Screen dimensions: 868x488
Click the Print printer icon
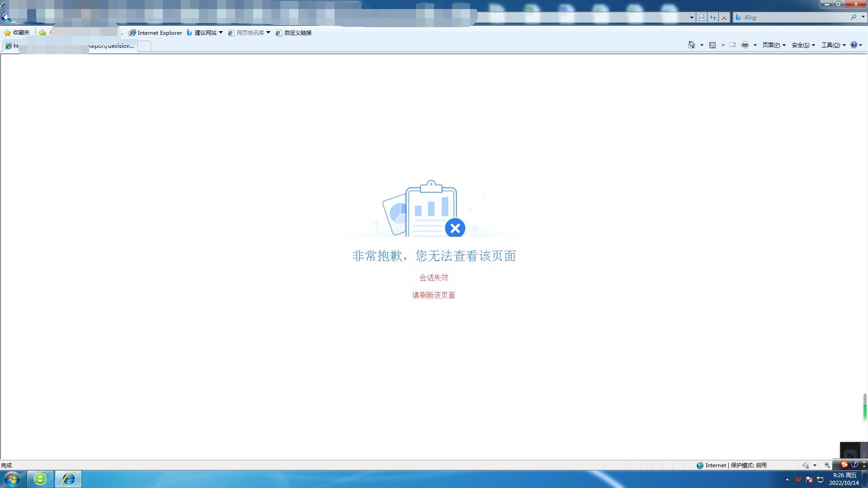coord(745,45)
